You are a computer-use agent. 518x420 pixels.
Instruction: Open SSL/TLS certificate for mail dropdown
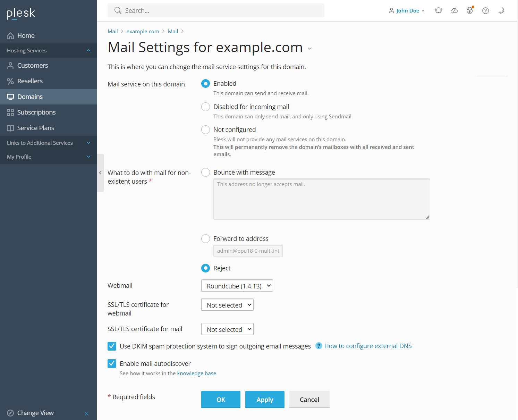tap(227, 329)
